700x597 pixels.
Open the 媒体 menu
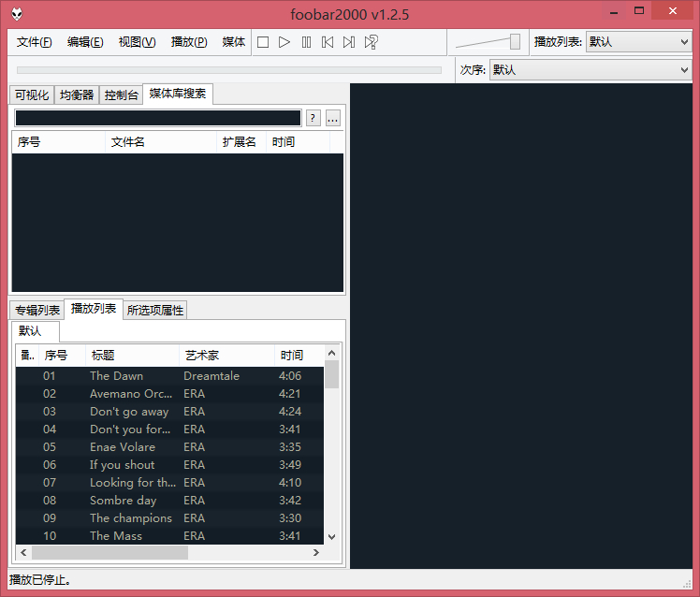[x=233, y=42]
